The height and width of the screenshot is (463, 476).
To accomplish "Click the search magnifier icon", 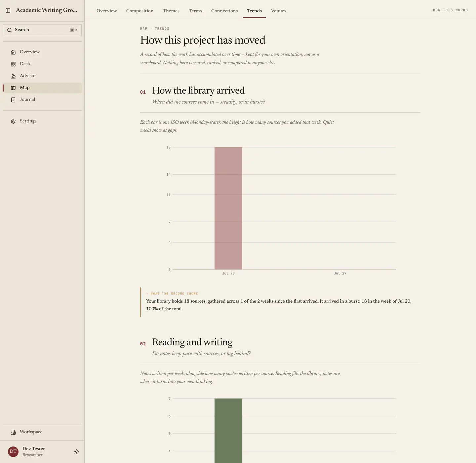I will tap(10, 30).
